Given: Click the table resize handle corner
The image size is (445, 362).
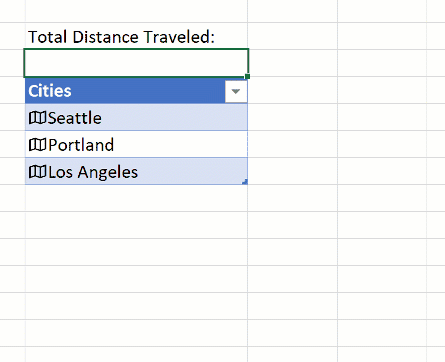Looking at the screenshot, I should point(245,182).
